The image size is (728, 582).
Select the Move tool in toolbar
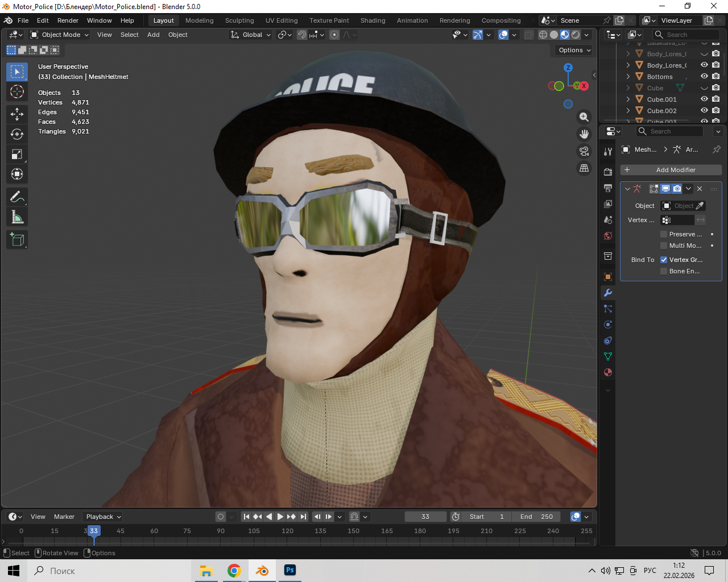[x=17, y=114]
